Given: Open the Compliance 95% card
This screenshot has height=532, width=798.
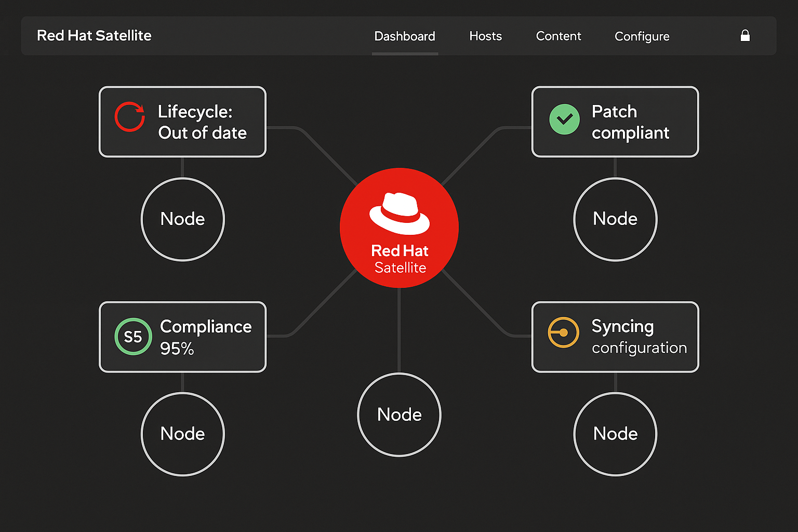Looking at the screenshot, I should click(x=182, y=337).
